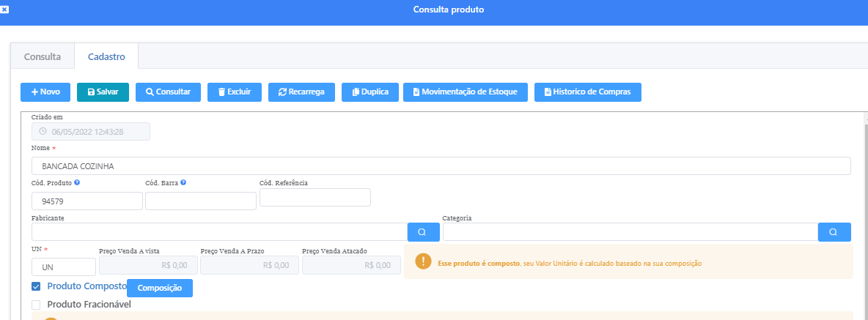Select the Cadastro tab
This screenshot has width=868, height=320.
click(106, 56)
